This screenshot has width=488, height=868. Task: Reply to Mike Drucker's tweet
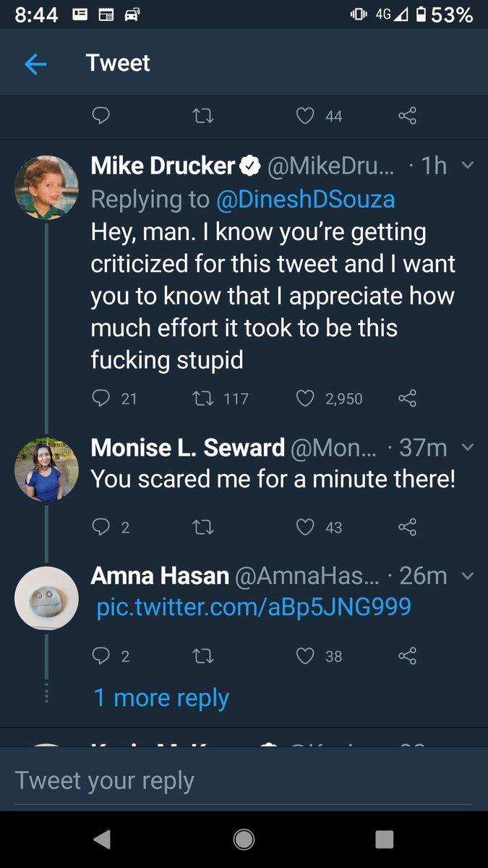coord(102,398)
